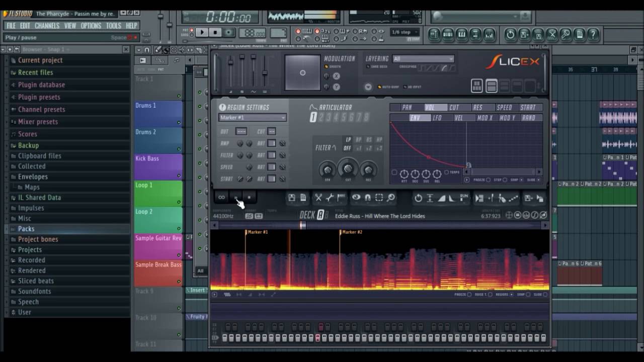
Task: Click the circular arrow reverse icon in Slicex
Action: [418, 198]
